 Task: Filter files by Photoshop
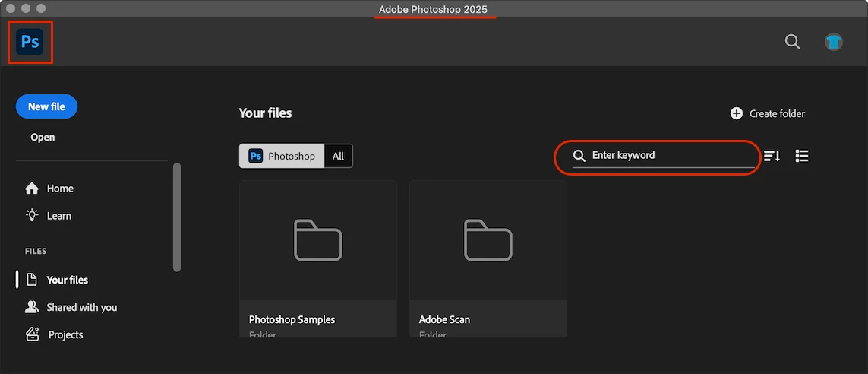(282, 157)
